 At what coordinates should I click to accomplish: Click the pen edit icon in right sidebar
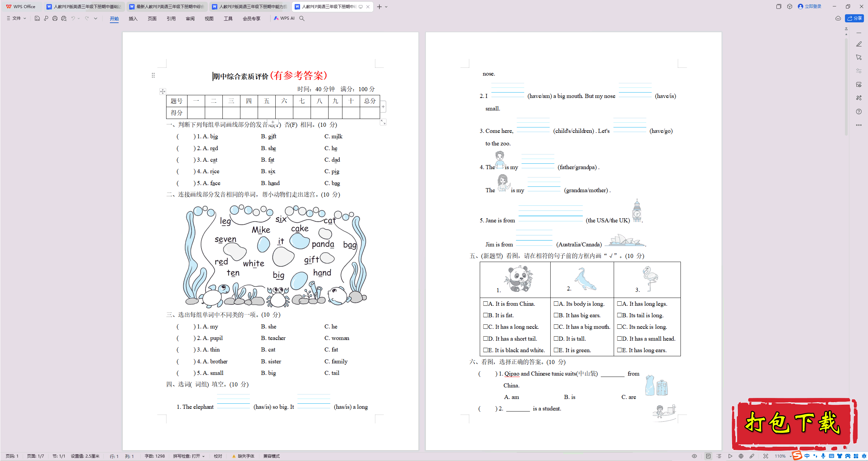pyautogui.click(x=859, y=44)
